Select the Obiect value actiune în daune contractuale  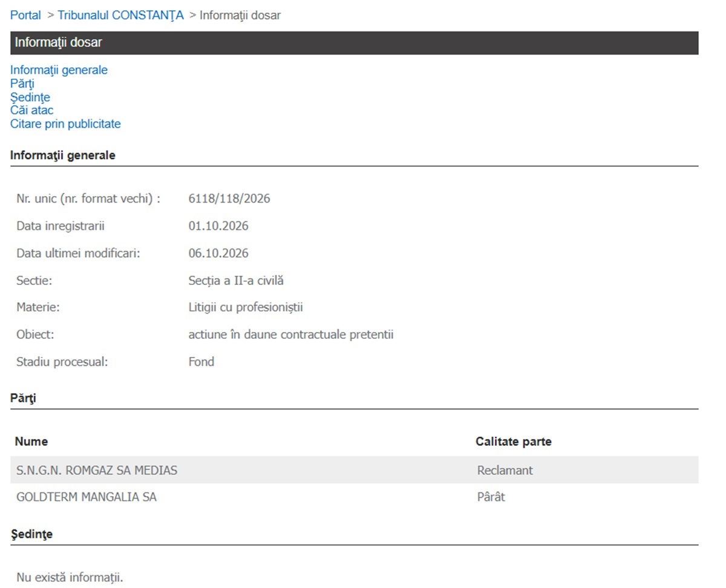tap(291, 335)
